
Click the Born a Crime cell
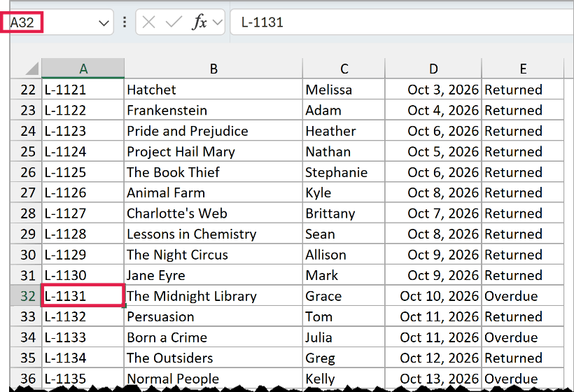coord(213,337)
